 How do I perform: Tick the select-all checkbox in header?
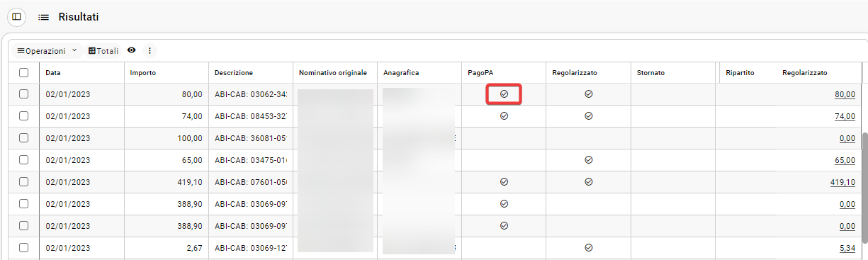click(x=24, y=72)
